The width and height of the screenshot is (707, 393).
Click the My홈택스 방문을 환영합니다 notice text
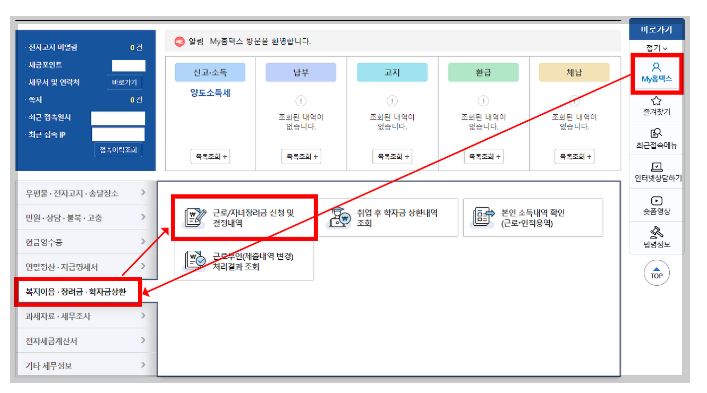[260, 41]
